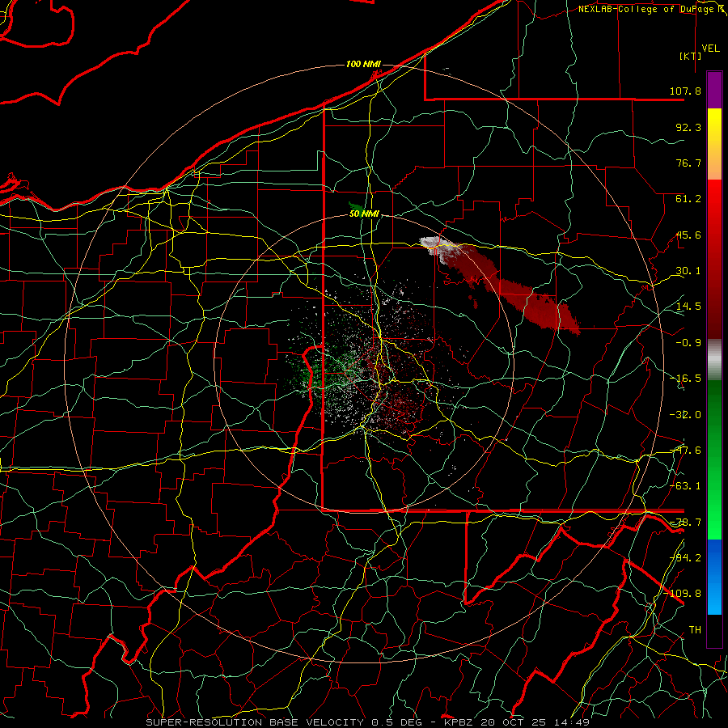This screenshot has height=728, width=728.
Task: Click the Super-Resolution Base Velocity caption
Action: pyautogui.click(x=368, y=722)
